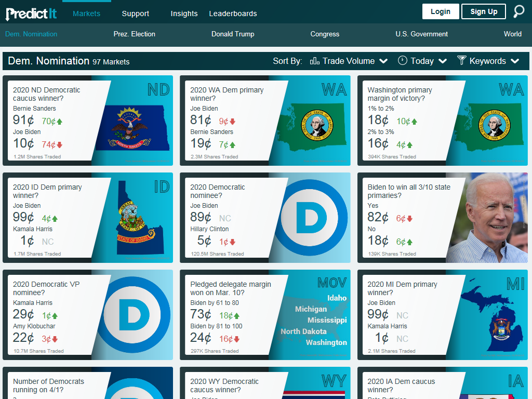Viewport: 532px width, 399px height.
Task: Click Amy Klobuchar 22¢ price
Action: coord(23,338)
